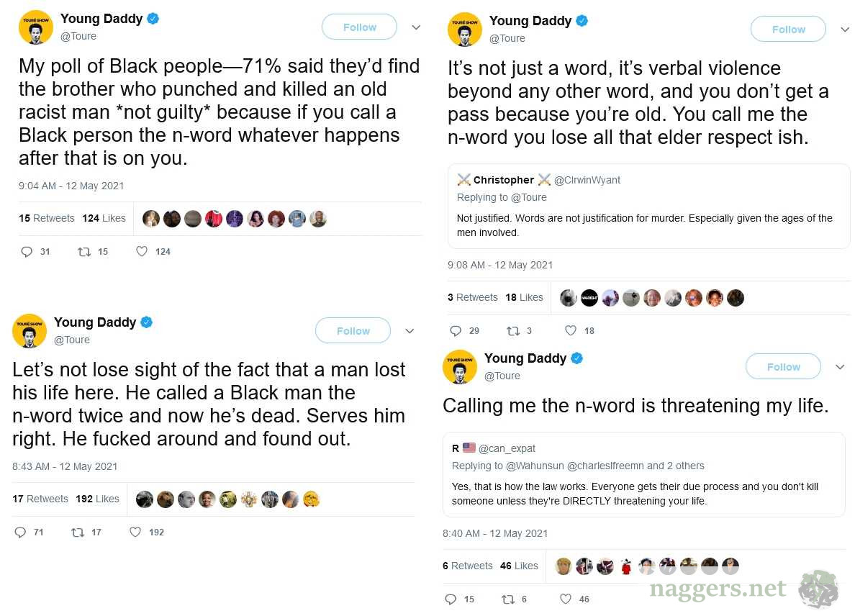Retweet the 9:04 AM poll tweet
The image size is (855, 616).
84,252
